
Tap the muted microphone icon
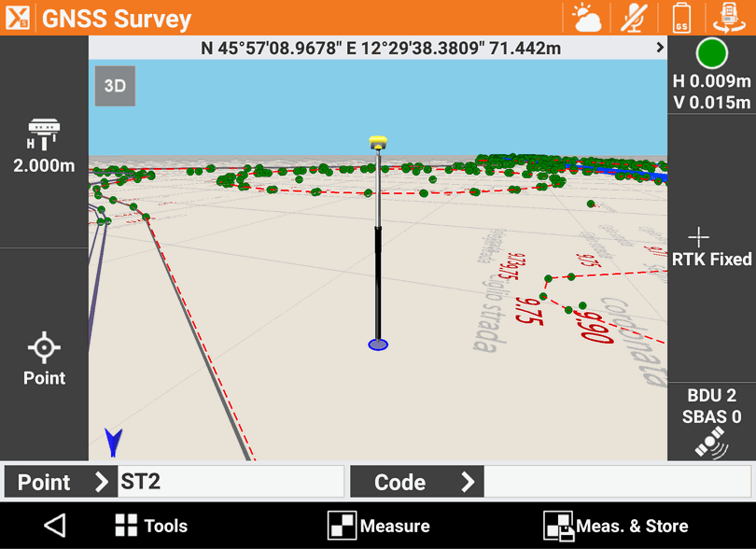tap(636, 18)
